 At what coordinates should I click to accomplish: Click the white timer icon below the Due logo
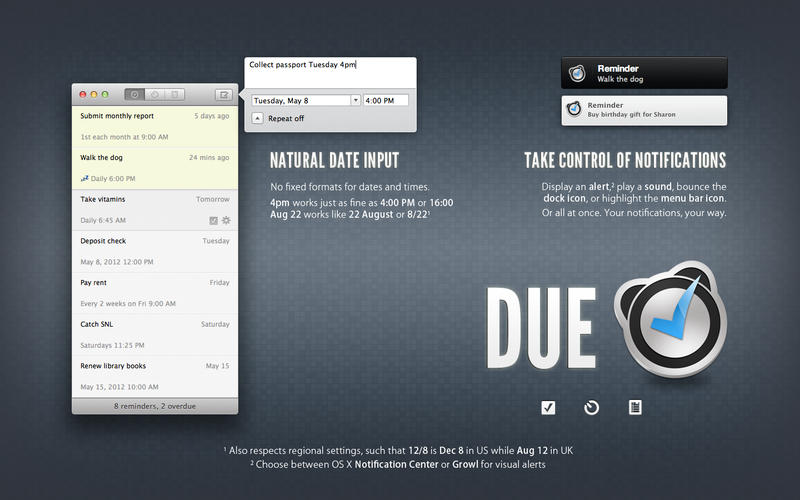pos(591,408)
